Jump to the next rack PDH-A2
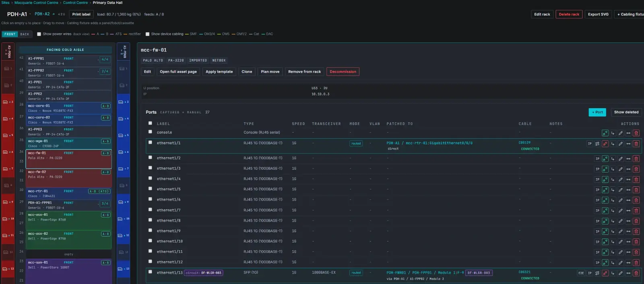The image size is (644, 284). pyautogui.click(x=45, y=14)
